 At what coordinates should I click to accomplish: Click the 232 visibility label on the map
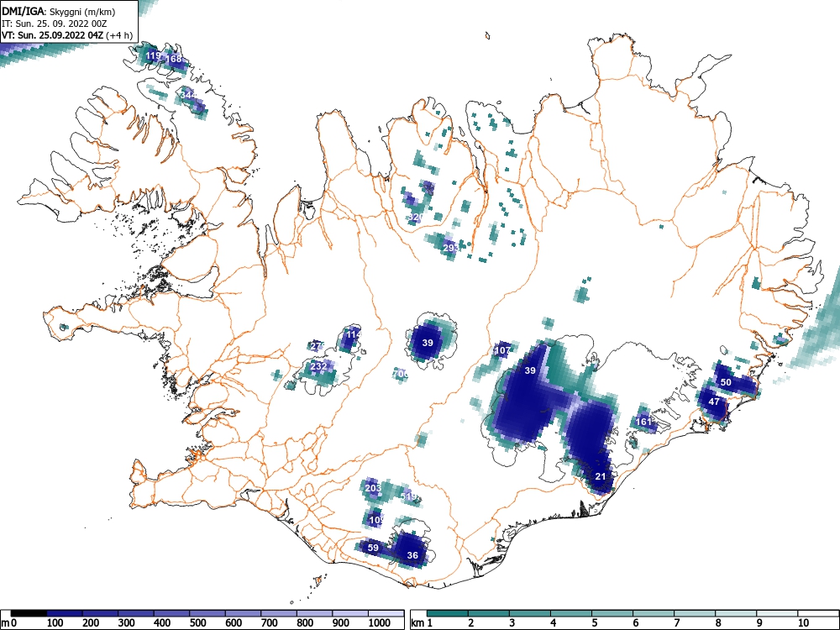pyautogui.click(x=318, y=366)
